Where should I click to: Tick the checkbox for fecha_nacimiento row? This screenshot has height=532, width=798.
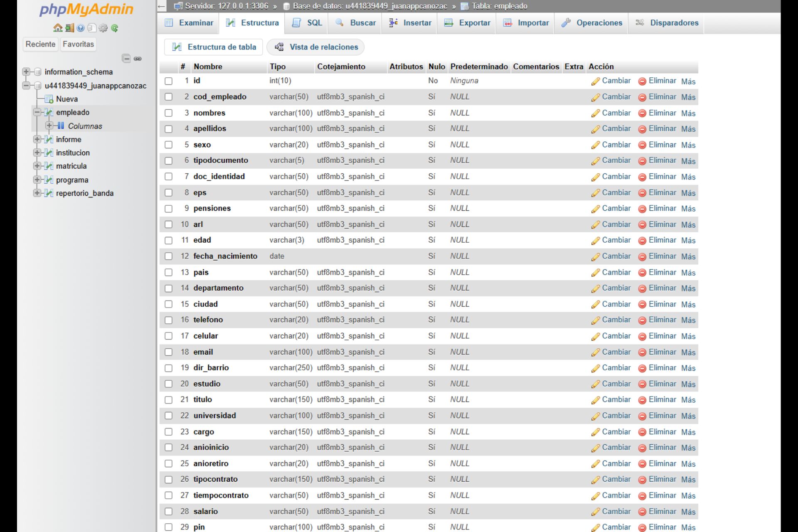(x=168, y=256)
